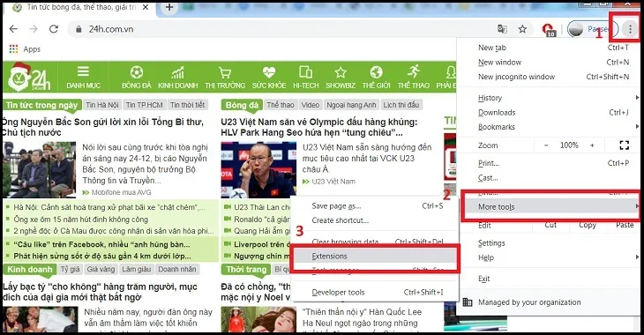644x335 pixels.
Task: Open the Video tab beside Thể thao
Action: point(310,105)
